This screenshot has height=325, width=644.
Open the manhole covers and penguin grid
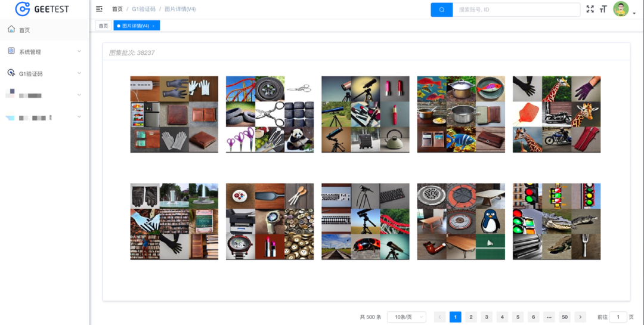(461, 221)
